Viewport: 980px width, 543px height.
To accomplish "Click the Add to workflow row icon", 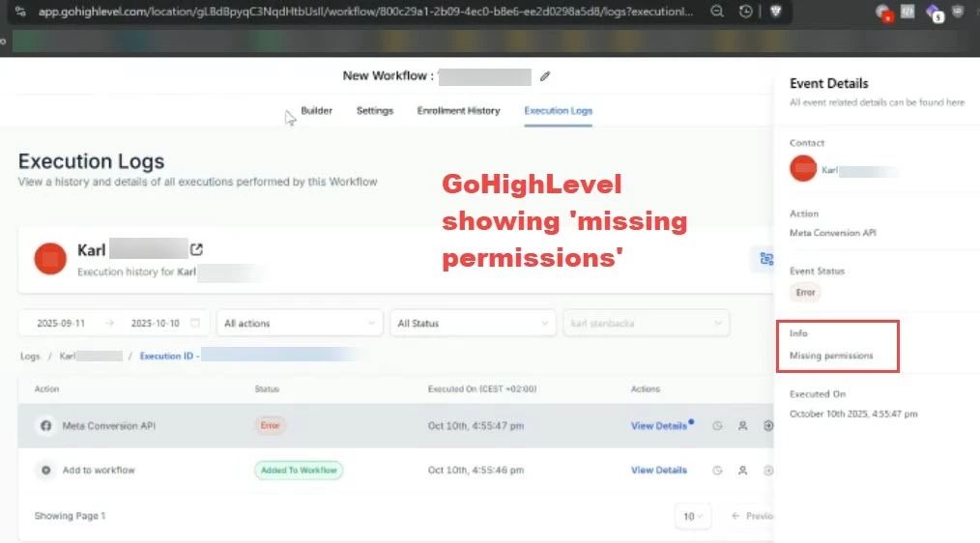I will point(45,470).
